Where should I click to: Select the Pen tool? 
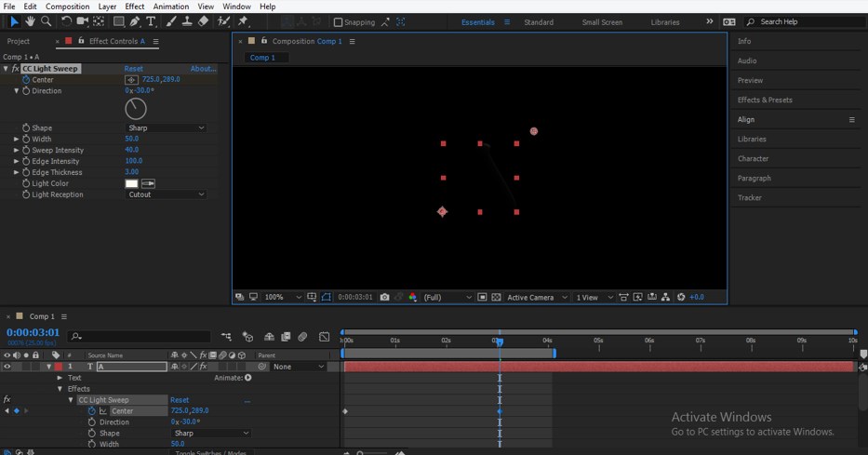135,21
